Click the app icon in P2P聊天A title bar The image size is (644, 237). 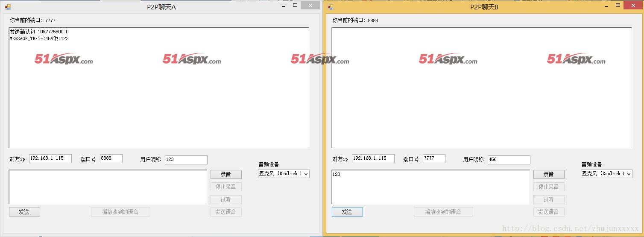(x=7, y=7)
